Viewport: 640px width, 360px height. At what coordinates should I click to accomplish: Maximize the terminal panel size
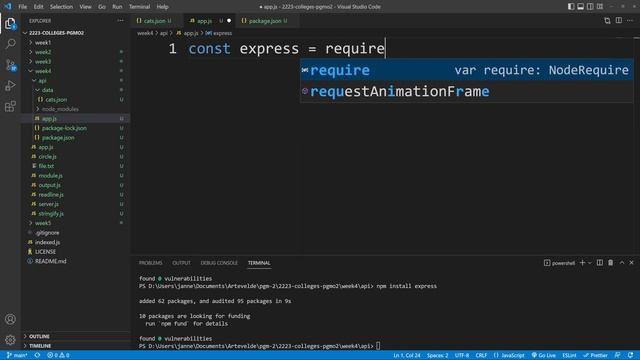pyautogui.click(x=622, y=263)
